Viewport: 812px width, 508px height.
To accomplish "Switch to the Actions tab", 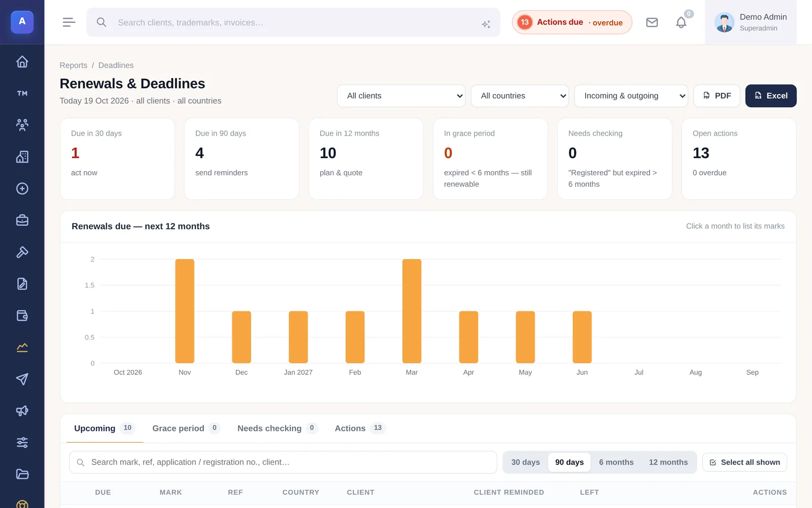I will [360, 428].
